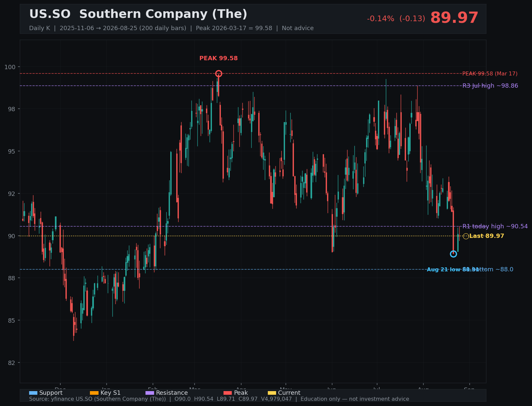Click the 100 tick on the price axis
The width and height of the screenshot is (532, 406).
[x=10, y=67]
